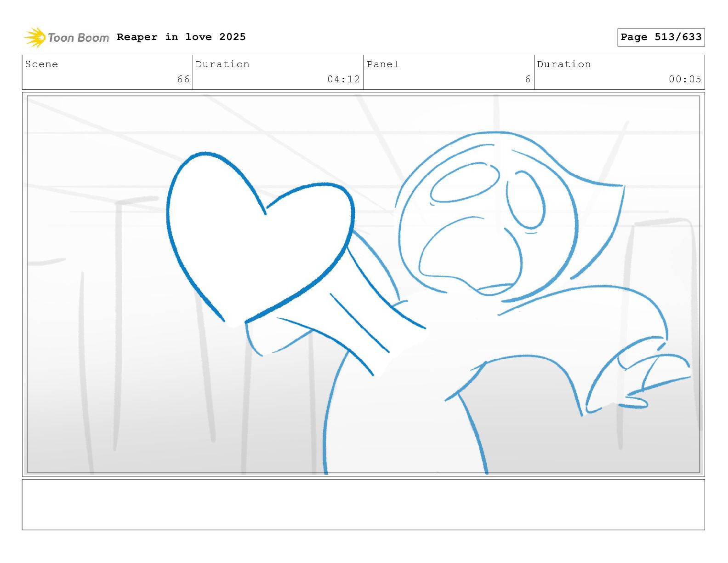The height and width of the screenshot is (563, 728).
Task: Click the panel number "6"
Action: (528, 79)
